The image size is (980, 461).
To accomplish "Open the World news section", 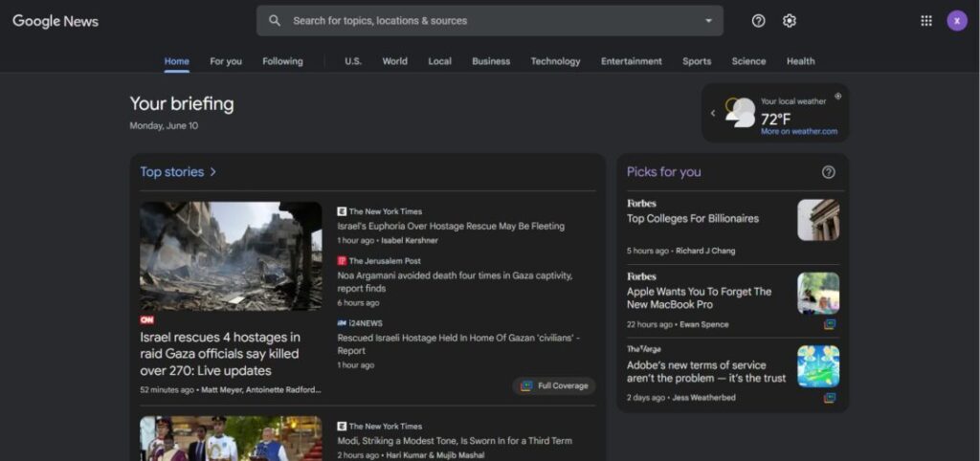I will (x=395, y=61).
